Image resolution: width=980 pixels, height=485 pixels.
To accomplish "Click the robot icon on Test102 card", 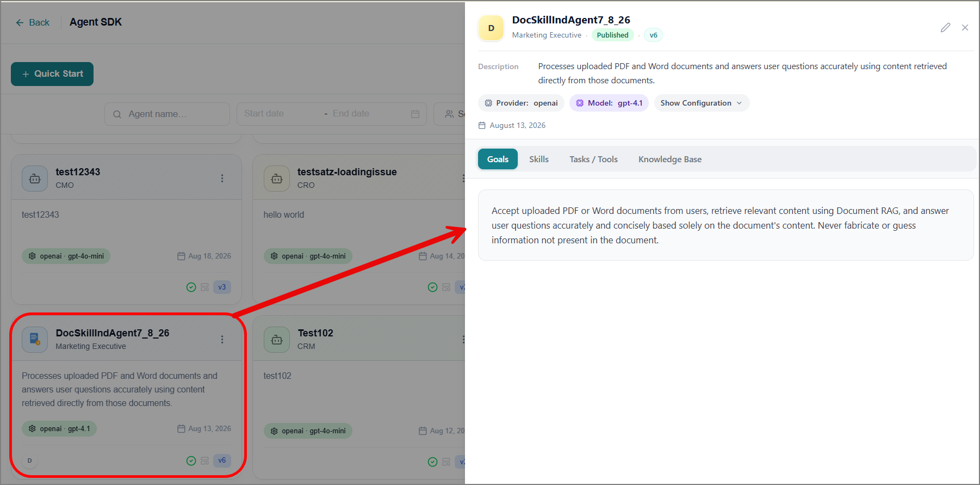I will coord(277,339).
